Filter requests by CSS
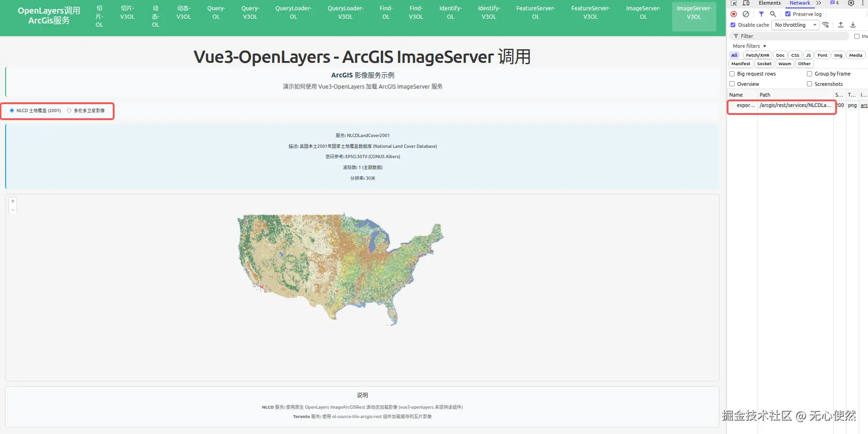The width and height of the screenshot is (868, 434). (x=795, y=55)
